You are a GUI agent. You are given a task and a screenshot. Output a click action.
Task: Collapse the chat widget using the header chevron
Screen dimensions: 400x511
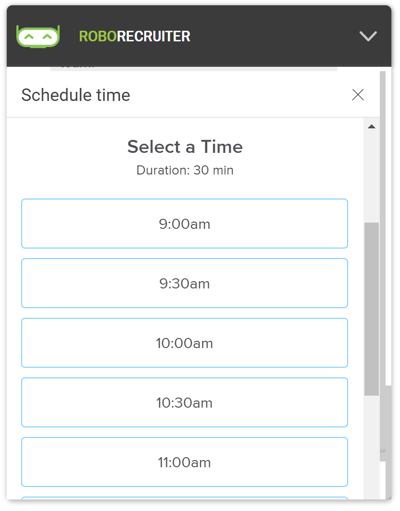coord(368,36)
